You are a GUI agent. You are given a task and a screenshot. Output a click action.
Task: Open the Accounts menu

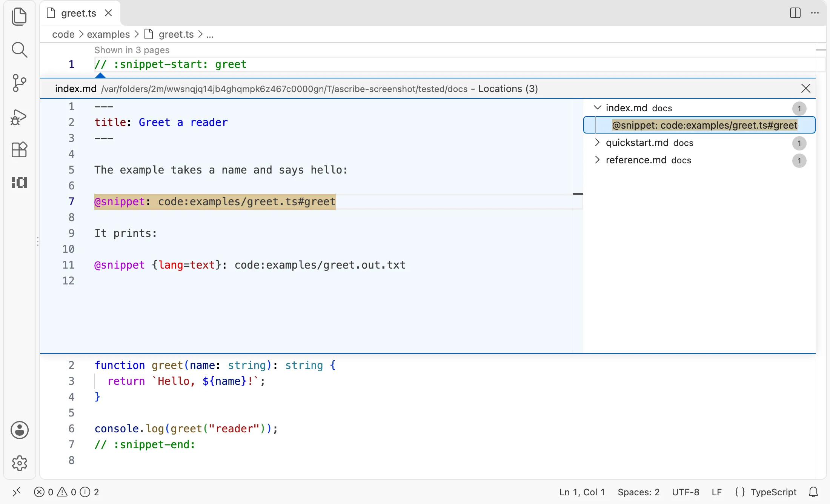coord(19,430)
